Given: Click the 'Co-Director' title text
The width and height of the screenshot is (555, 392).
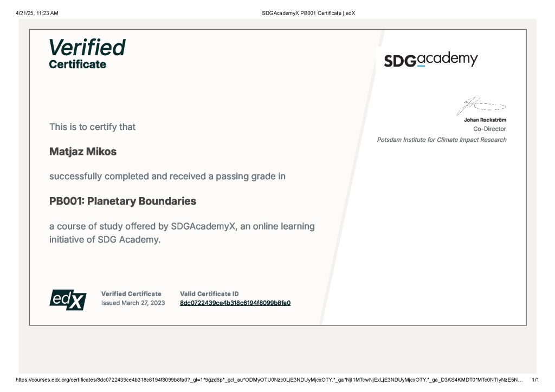Looking at the screenshot, I should pyautogui.click(x=489, y=129).
